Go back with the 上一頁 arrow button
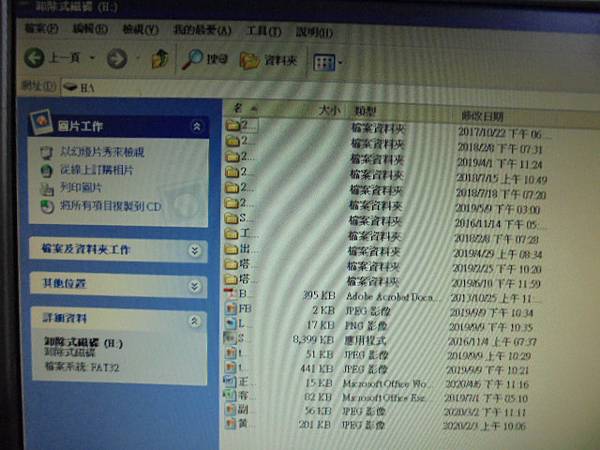The image size is (600, 450). pos(35,58)
